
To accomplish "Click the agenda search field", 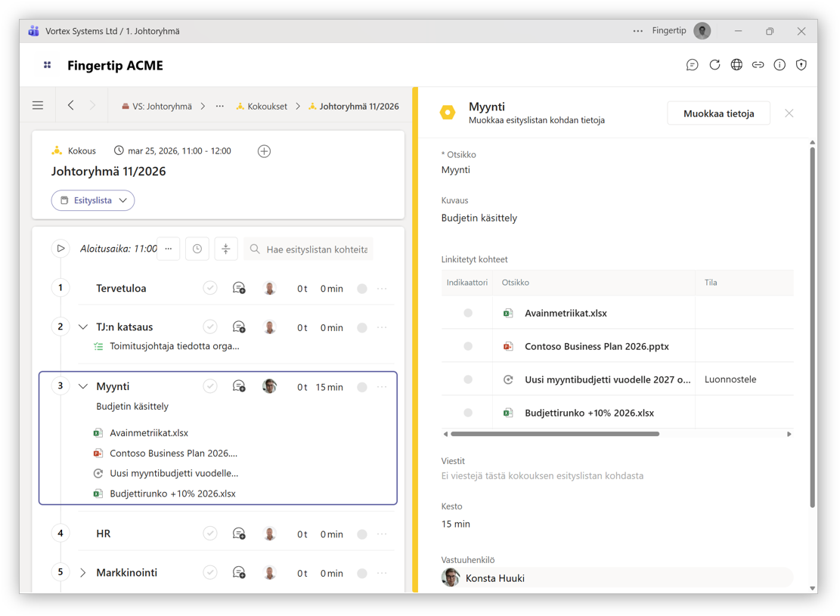I will 316,249.
